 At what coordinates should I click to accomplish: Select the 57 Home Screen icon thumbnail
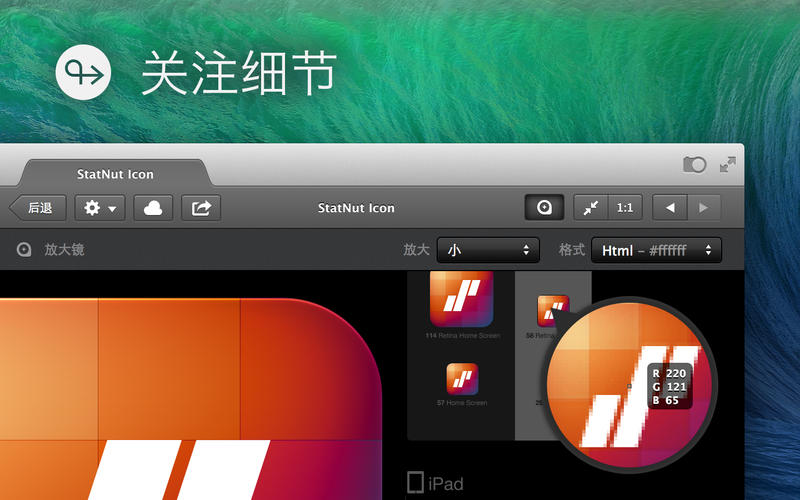[x=462, y=379]
